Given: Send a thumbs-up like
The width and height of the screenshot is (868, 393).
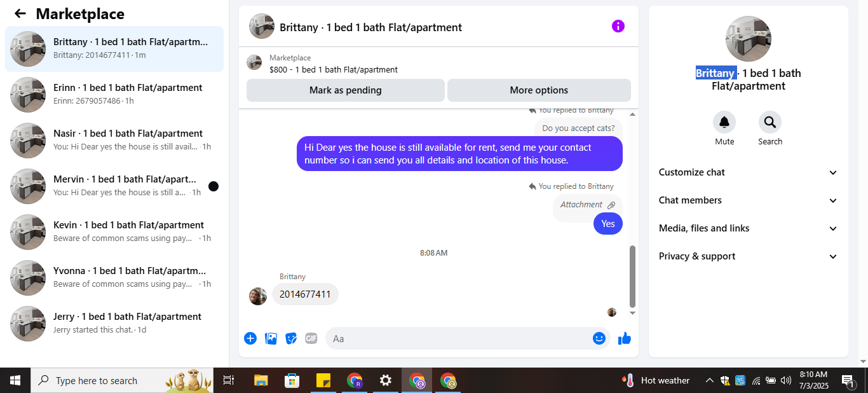Looking at the screenshot, I should tap(625, 338).
